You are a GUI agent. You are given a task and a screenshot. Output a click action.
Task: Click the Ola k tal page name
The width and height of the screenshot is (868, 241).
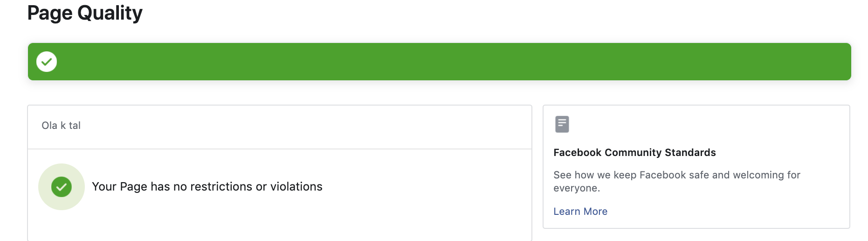(x=61, y=126)
